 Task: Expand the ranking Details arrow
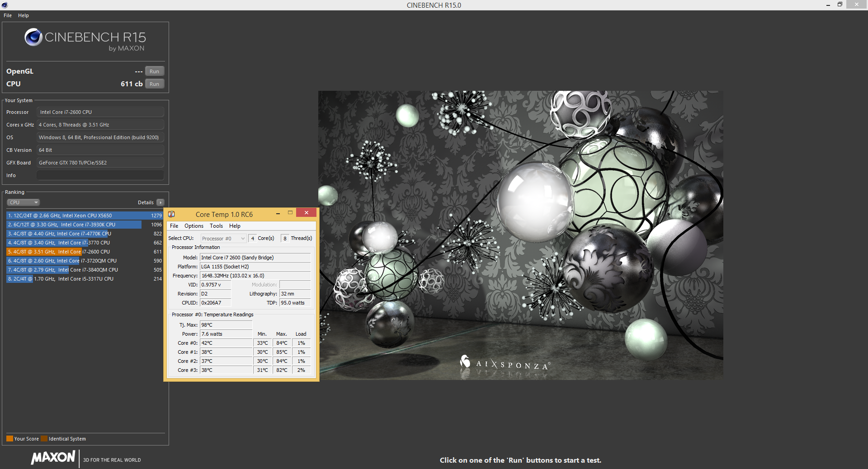tap(160, 202)
